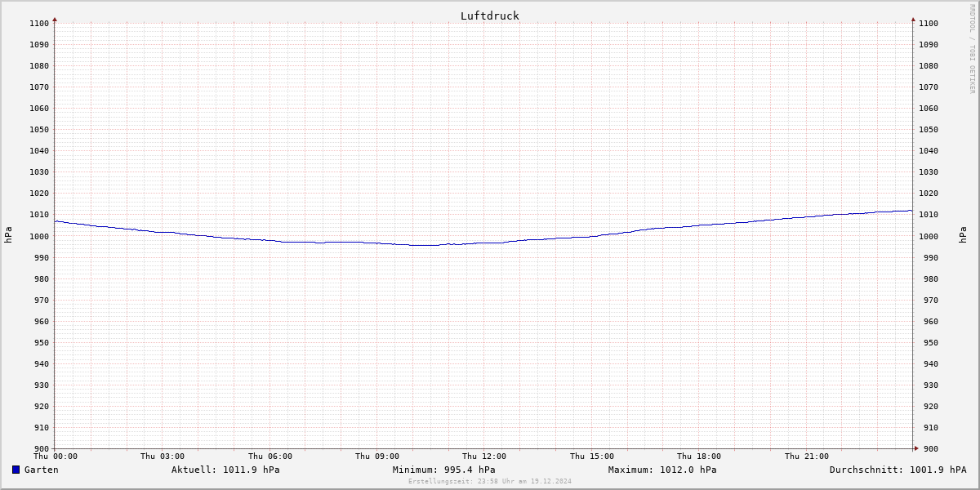Click the 1010 label on left axis
The width and height of the screenshot is (980, 490).
click(39, 215)
